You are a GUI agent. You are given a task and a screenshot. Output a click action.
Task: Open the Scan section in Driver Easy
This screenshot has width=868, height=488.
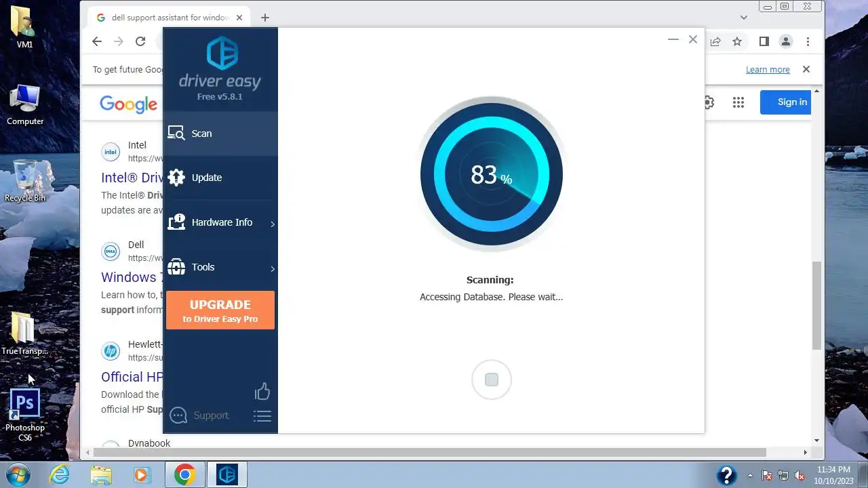220,134
